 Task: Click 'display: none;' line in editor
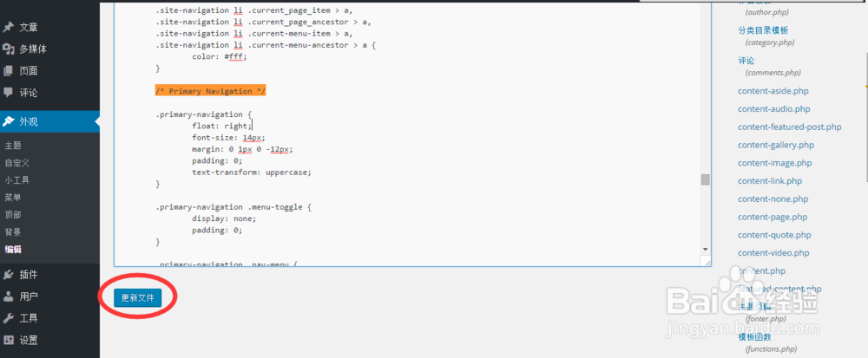(224, 218)
